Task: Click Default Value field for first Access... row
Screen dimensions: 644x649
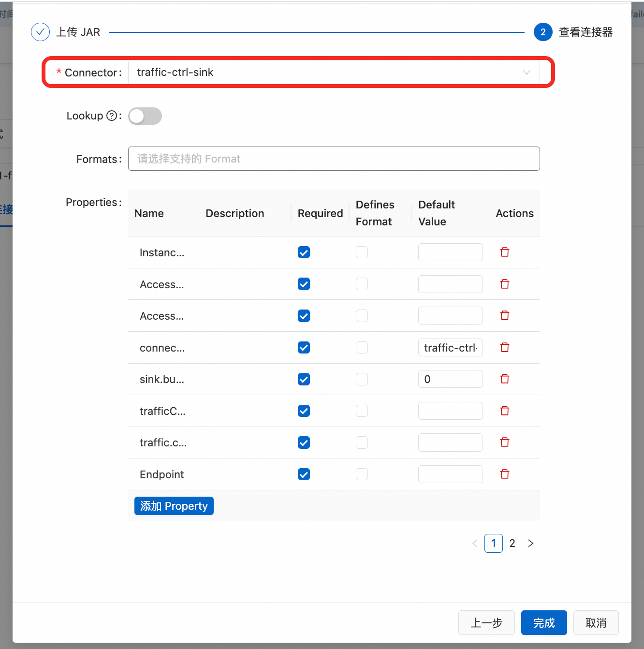Action: pos(451,284)
